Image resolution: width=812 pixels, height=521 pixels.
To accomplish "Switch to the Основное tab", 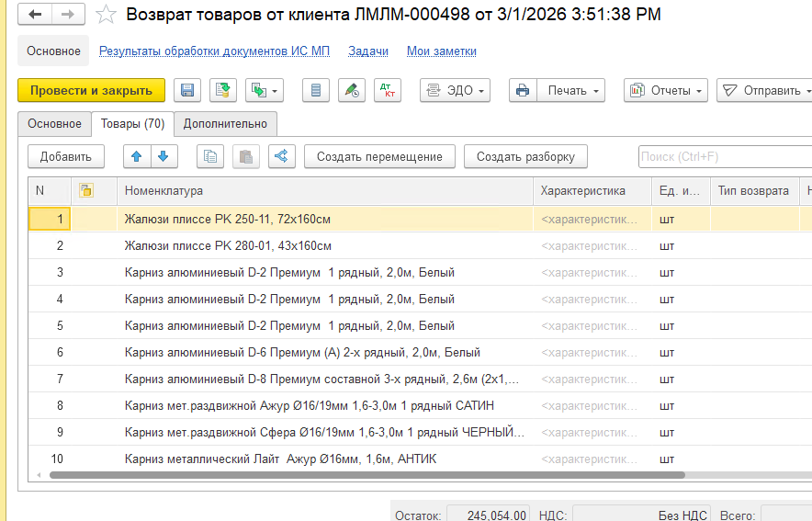I will point(54,124).
